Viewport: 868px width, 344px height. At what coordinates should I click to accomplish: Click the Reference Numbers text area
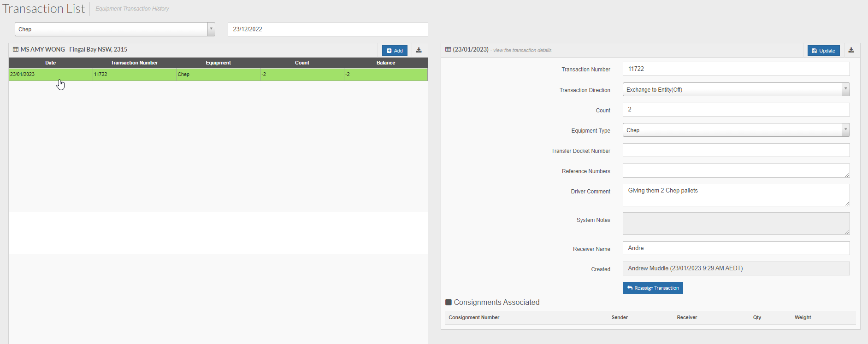coord(736,170)
